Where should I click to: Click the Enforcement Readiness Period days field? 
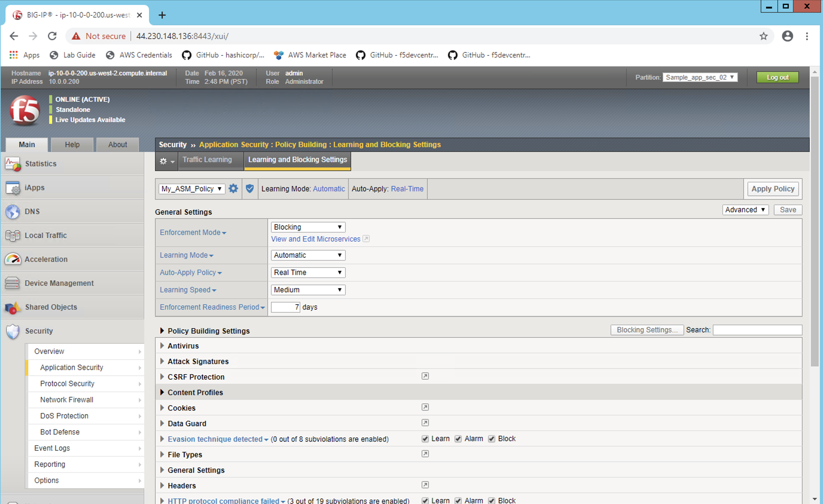285,307
